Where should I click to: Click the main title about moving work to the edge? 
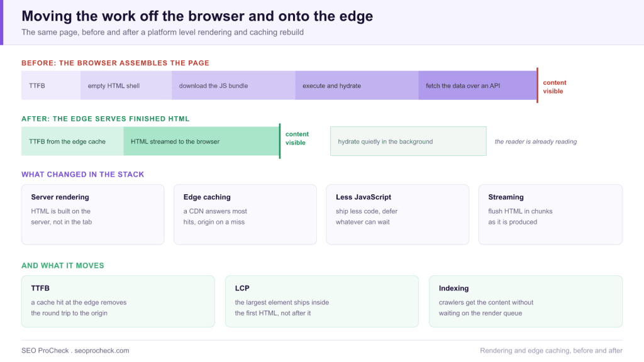coord(197,16)
